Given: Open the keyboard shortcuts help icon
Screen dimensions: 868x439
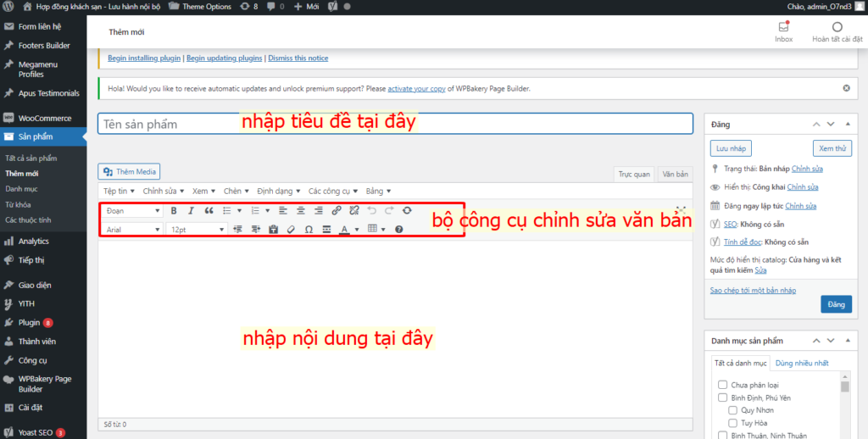Looking at the screenshot, I should pyautogui.click(x=399, y=229).
